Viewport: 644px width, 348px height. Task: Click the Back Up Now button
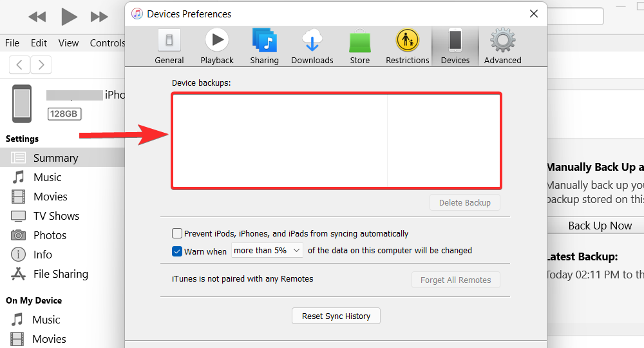[600, 226]
